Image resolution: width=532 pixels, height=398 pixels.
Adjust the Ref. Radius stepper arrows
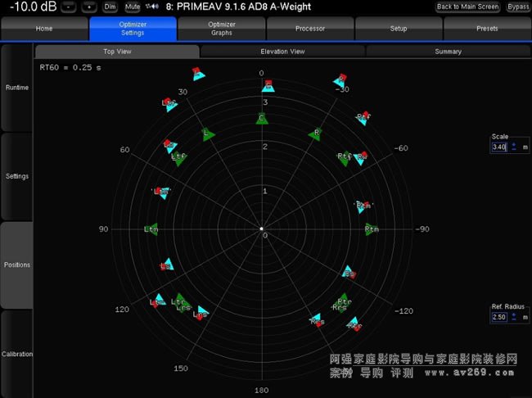(514, 316)
